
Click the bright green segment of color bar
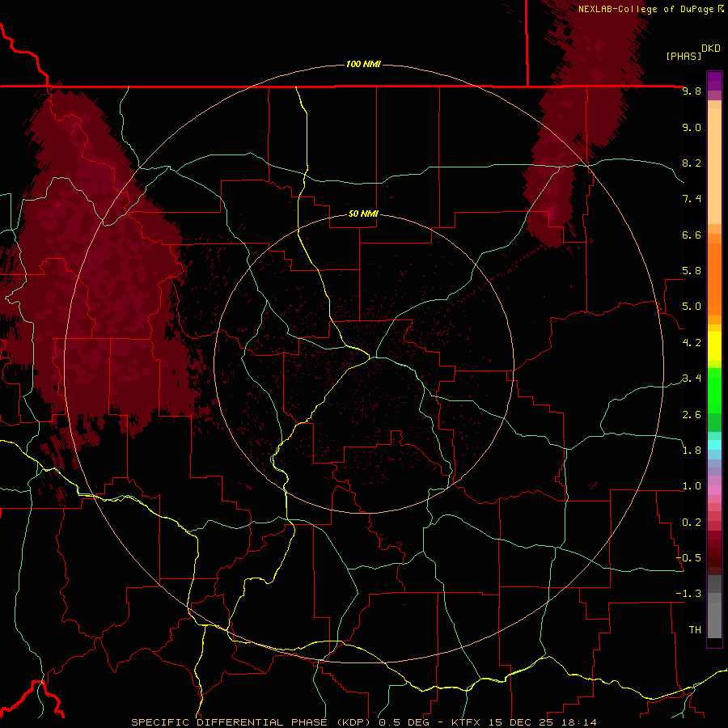point(714,391)
